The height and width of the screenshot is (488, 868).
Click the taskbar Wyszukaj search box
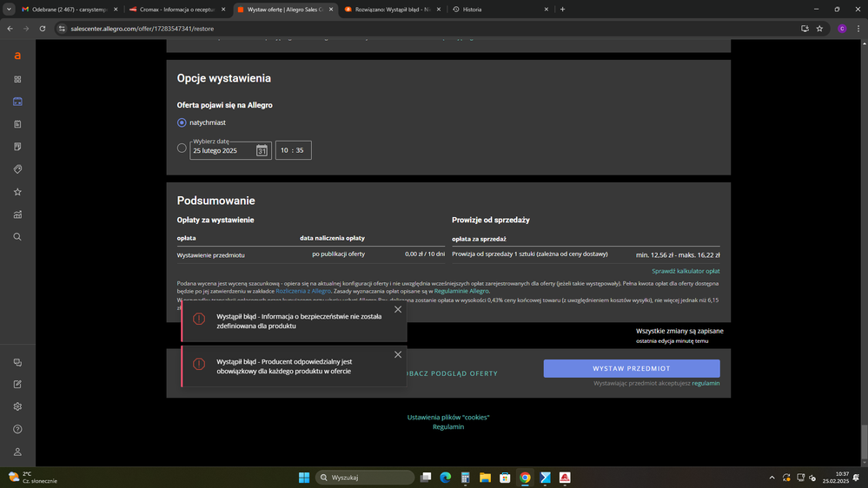point(365,478)
